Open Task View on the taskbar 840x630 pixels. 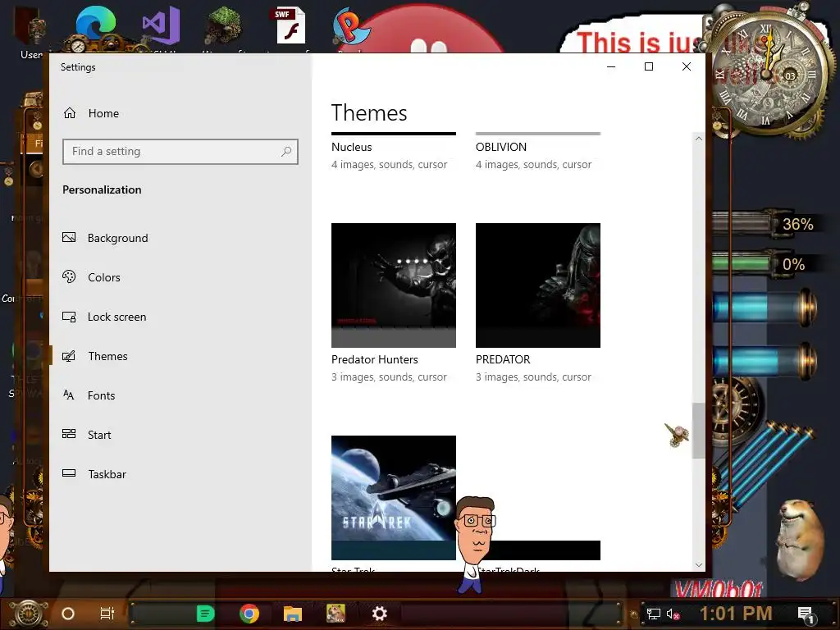click(x=107, y=614)
